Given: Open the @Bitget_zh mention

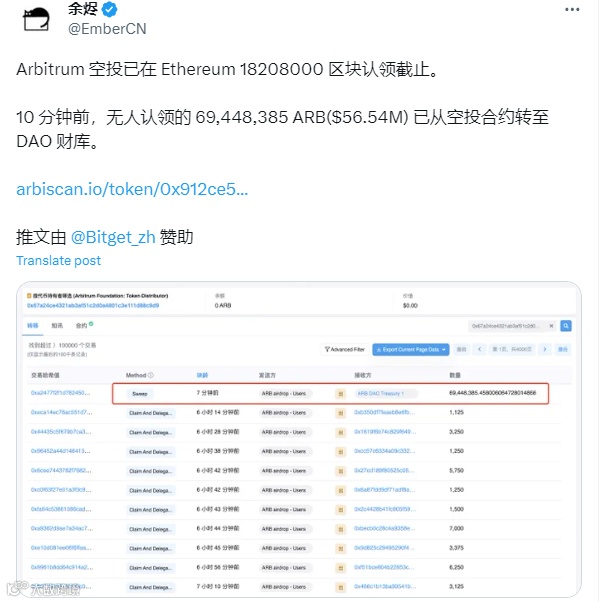Looking at the screenshot, I should coord(113,237).
